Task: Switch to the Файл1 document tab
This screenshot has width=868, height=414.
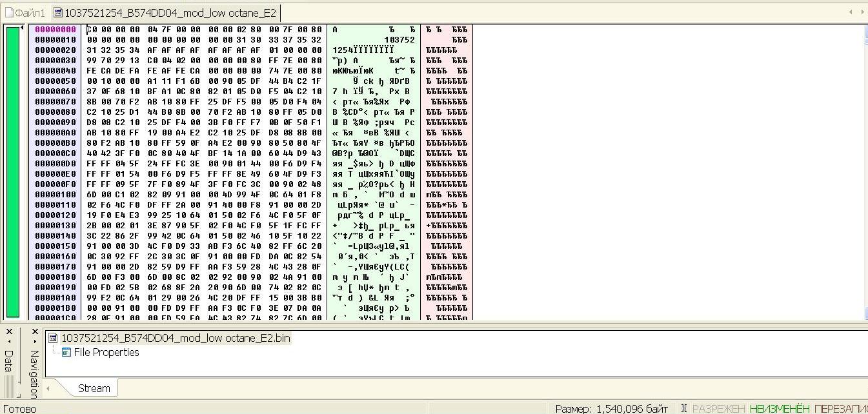Action: point(26,13)
